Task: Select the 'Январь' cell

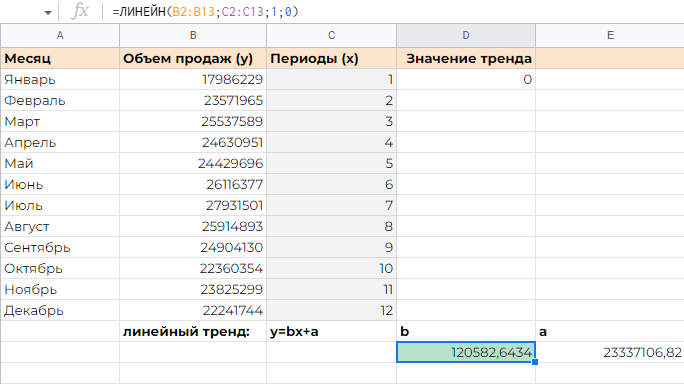Action: tap(60, 79)
